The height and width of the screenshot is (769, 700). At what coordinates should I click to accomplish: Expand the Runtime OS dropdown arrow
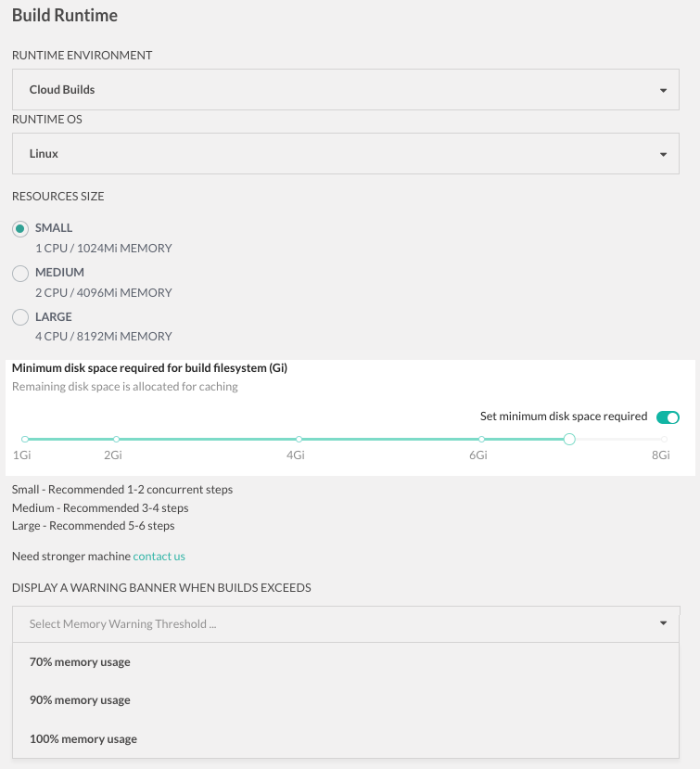pos(663,155)
